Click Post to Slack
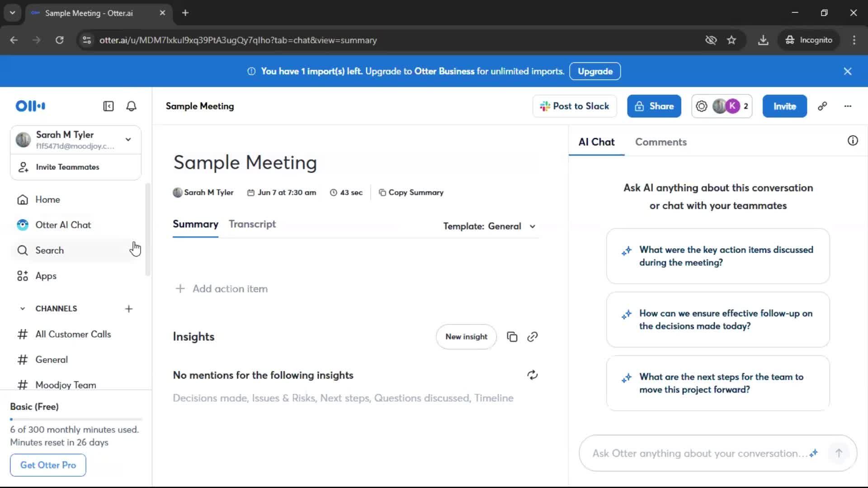The image size is (868, 488). [x=575, y=106]
